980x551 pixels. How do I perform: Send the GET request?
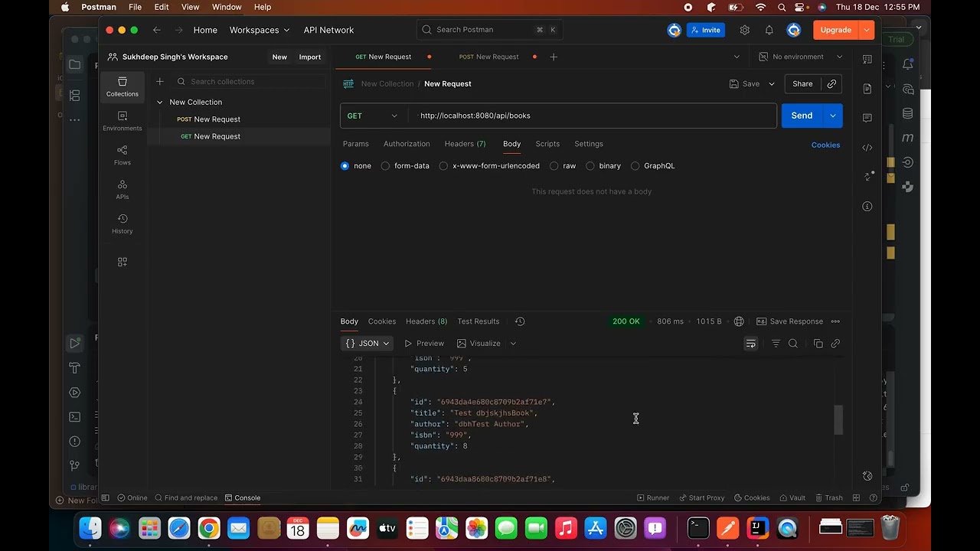[802, 116]
